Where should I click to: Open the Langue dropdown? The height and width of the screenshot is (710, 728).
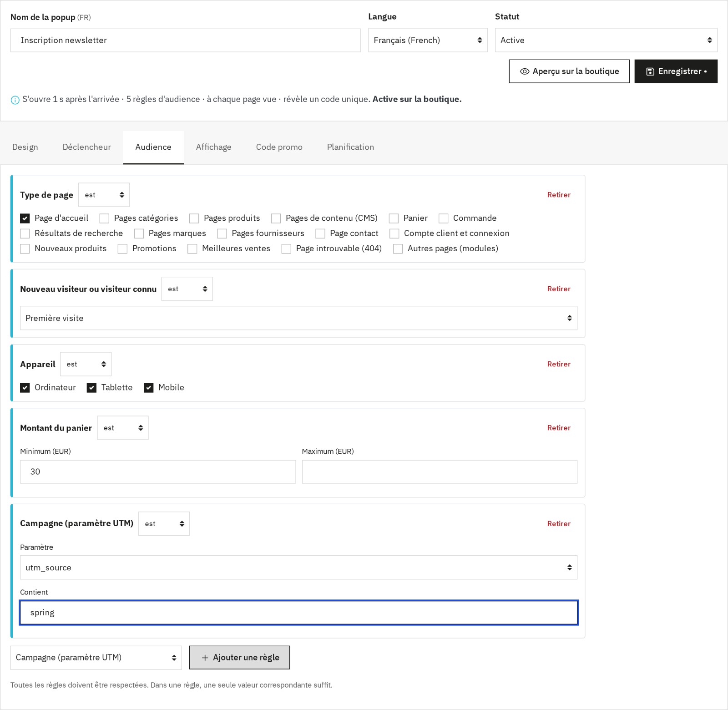(428, 40)
